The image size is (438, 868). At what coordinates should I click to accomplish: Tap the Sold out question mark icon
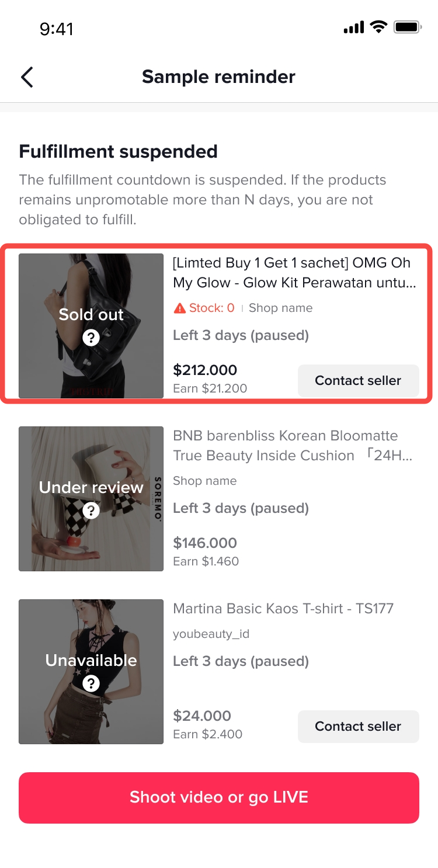click(91, 338)
